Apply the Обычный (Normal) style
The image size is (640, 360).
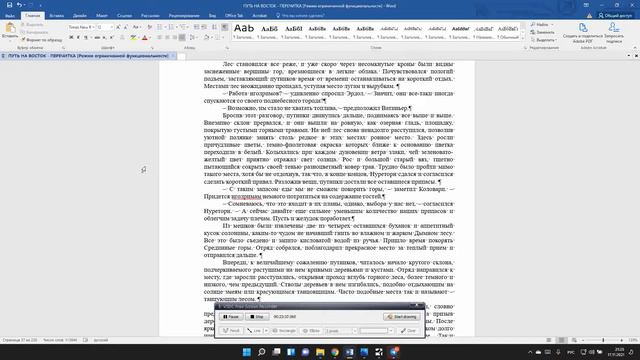tap(508, 31)
